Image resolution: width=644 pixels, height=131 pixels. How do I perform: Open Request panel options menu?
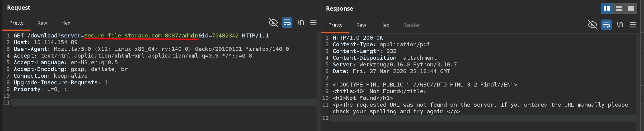coord(313,23)
